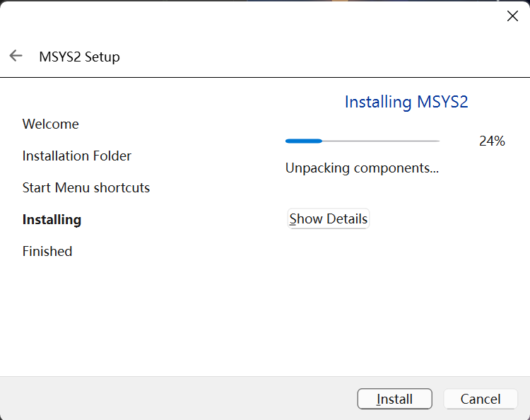This screenshot has height=420, width=530.
Task: Select the Welcome step in sidebar
Action: coord(51,124)
